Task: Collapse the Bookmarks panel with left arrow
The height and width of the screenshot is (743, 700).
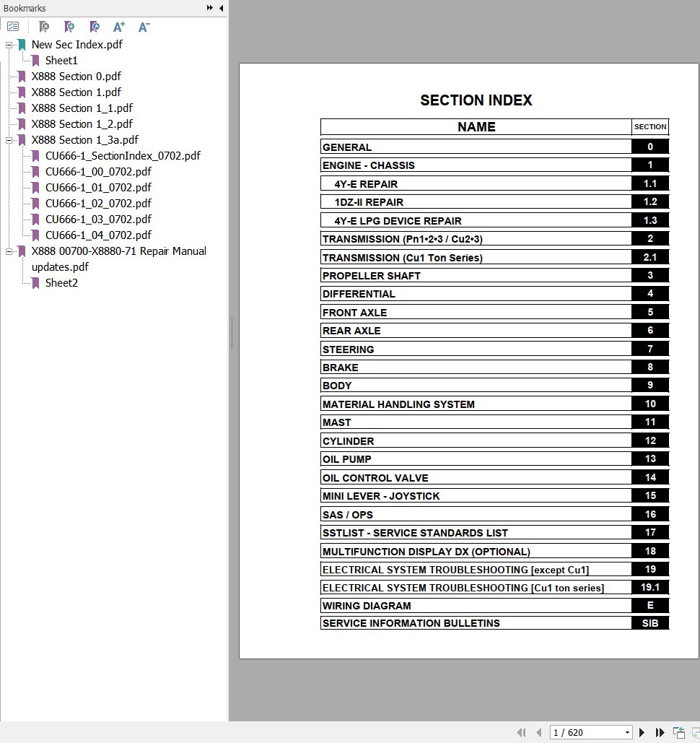Action: tap(221, 8)
